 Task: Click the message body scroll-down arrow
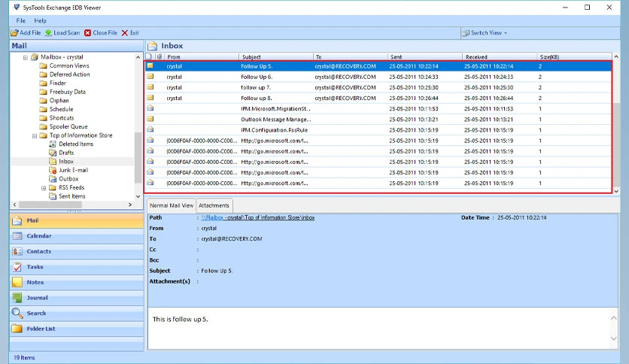(614, 338)
